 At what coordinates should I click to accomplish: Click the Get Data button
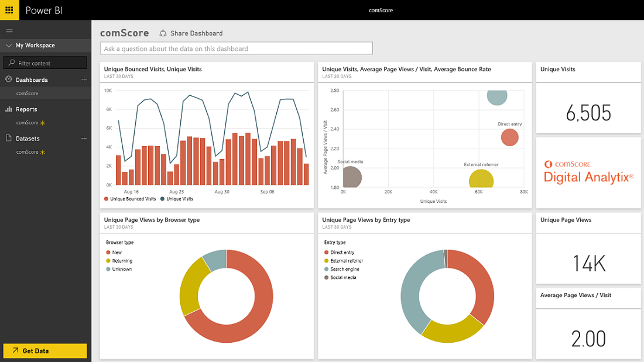point(45,351)
